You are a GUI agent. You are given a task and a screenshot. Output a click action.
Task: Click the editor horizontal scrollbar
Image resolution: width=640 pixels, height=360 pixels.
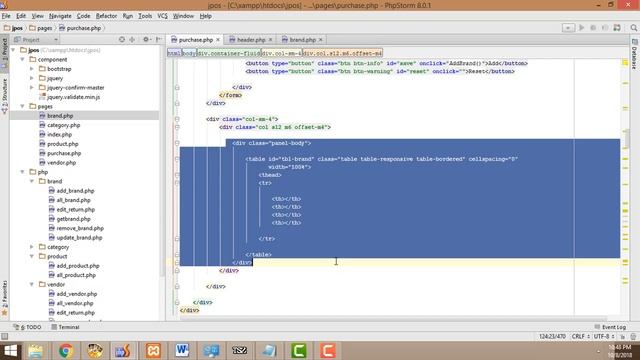tap(394, 319)
